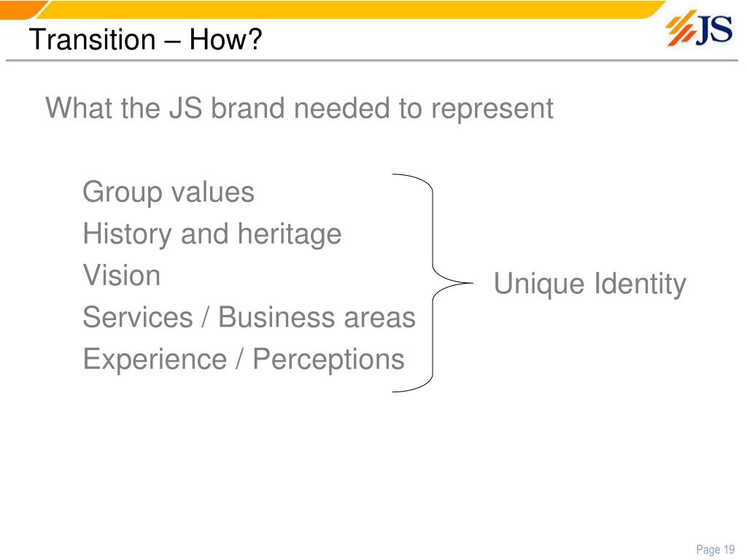Click the 'History and heritage' text
This screenshot has width=747, height=560.
click(x=212, y=234)
